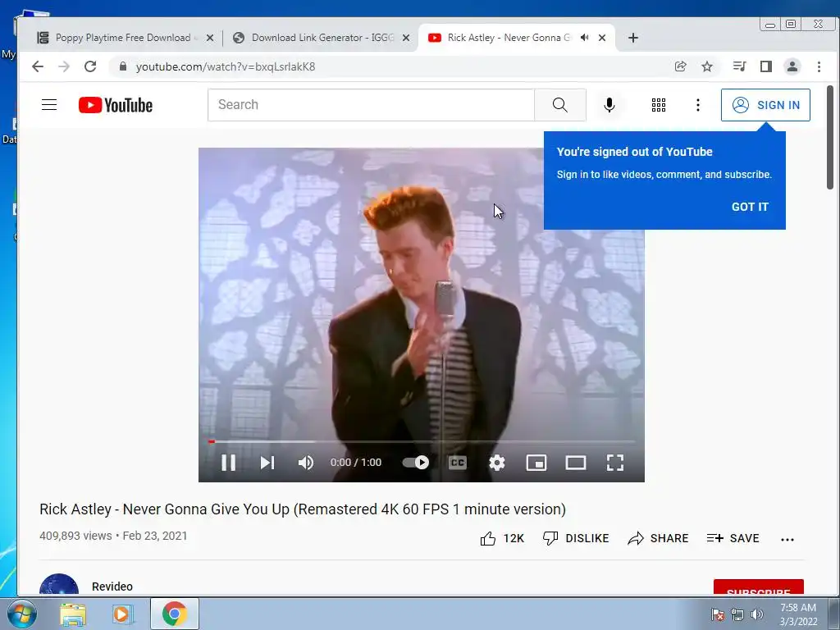Switch to Download Link Generator tab
Viewport: 840px width, 630px height.
(x=322, y=38)
